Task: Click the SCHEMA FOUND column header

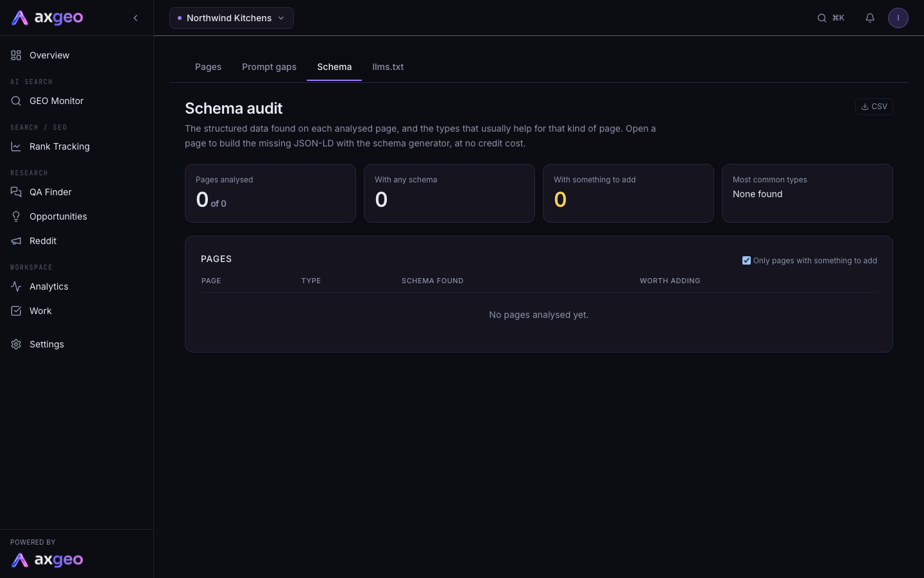Action: point(432,281)
